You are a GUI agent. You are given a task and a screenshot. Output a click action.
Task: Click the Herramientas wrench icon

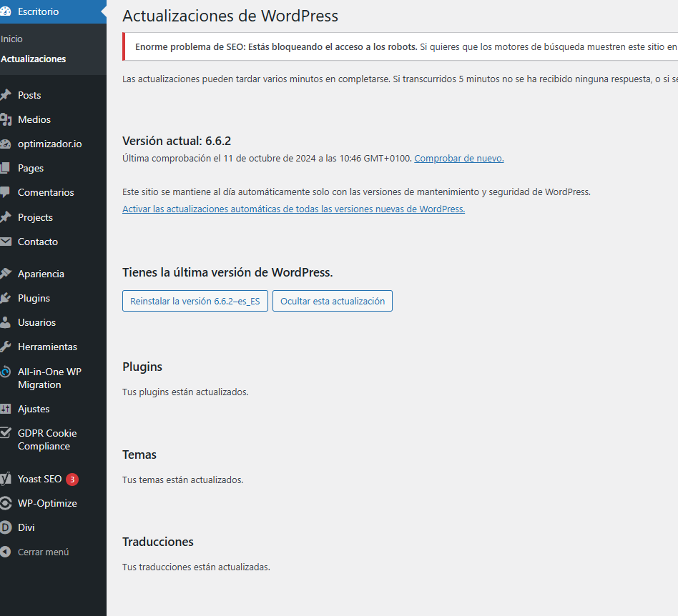[5, 347]
